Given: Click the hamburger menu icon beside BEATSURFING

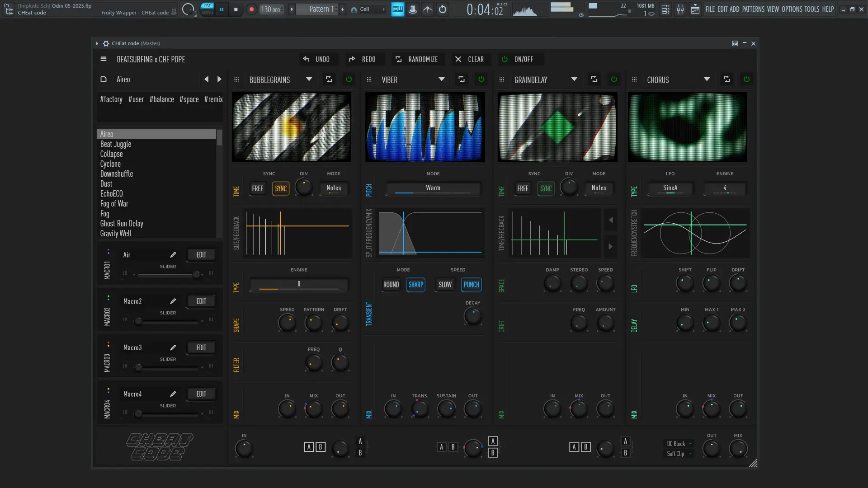Looking at the screenshot, I should tap(104, 59).
